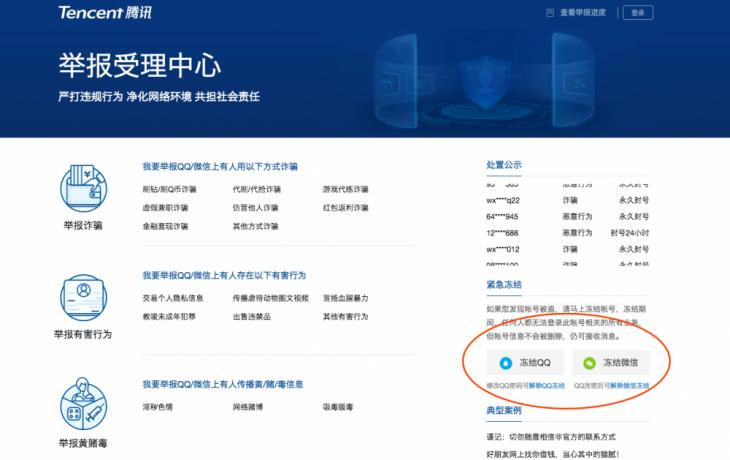Choose 其他方式诈骗 report type
This screenshot has width=730, height=460.
[x=255, y=226]
